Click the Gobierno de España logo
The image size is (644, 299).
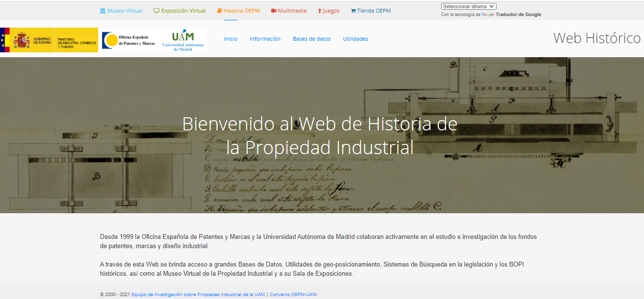coord(49,40)
